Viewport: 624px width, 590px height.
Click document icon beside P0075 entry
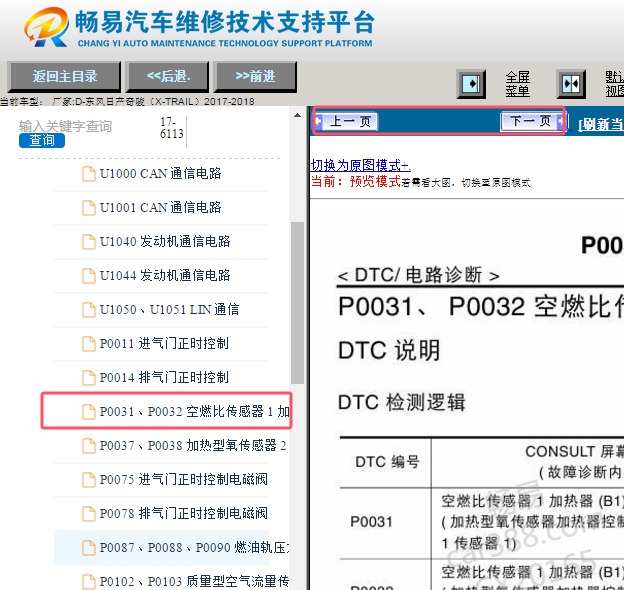tap(89, 479)
